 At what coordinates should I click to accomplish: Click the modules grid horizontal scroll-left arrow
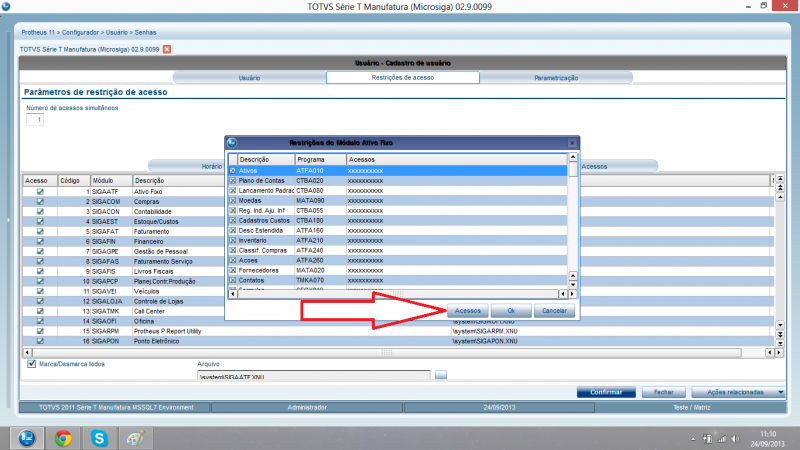(x=27, y=353)
